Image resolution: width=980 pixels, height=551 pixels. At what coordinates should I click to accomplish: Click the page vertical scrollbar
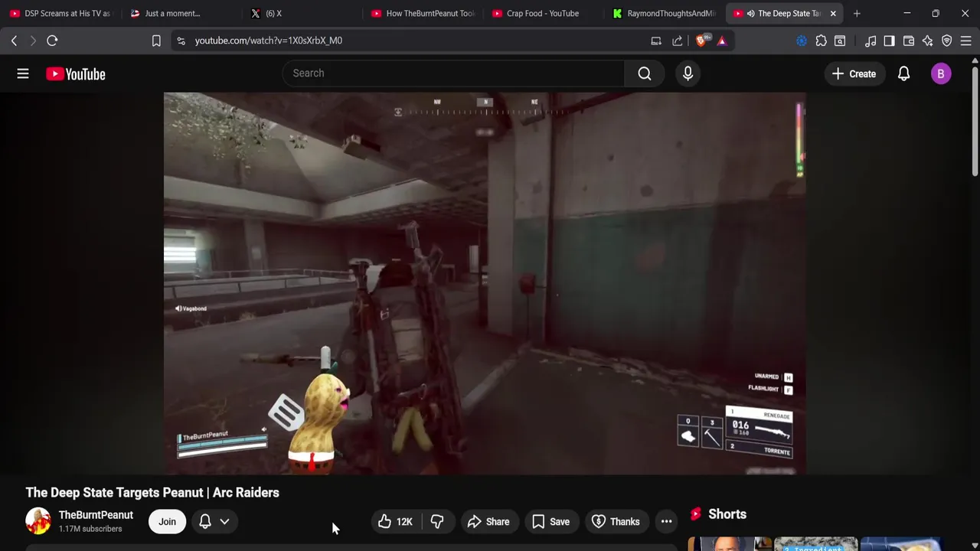pos(974,122)
